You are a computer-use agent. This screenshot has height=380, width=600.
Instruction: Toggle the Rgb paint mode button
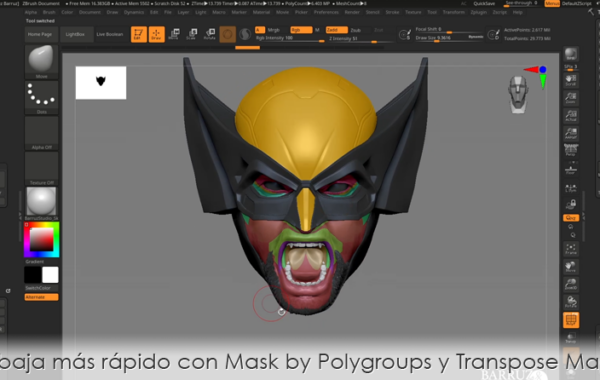click(301, 30)
